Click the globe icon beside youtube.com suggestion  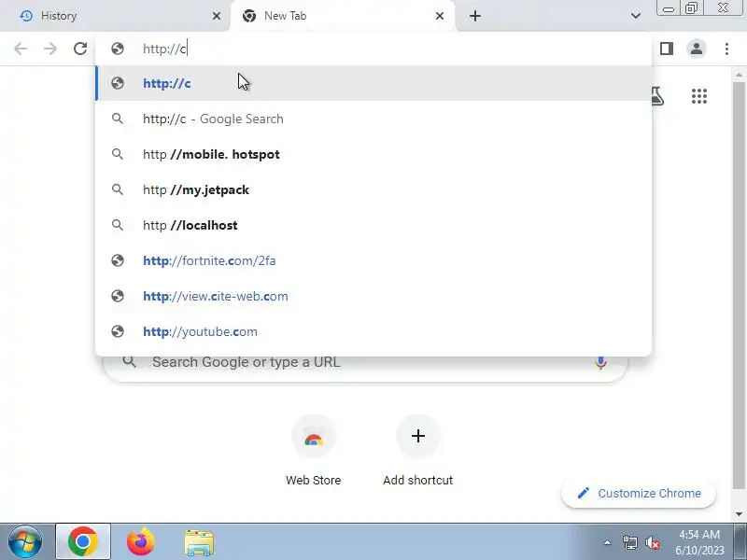pos(118,331)
